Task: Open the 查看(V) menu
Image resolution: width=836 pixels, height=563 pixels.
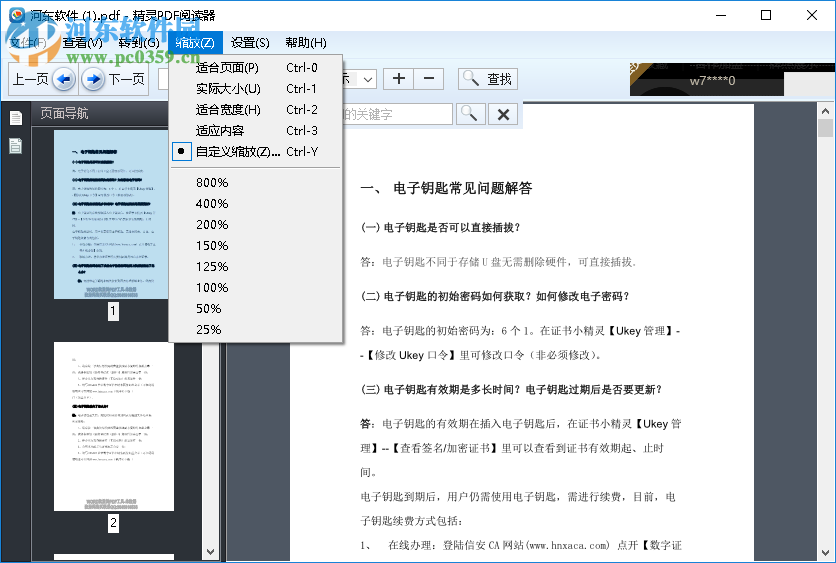Action: click(x=83, y=43)
